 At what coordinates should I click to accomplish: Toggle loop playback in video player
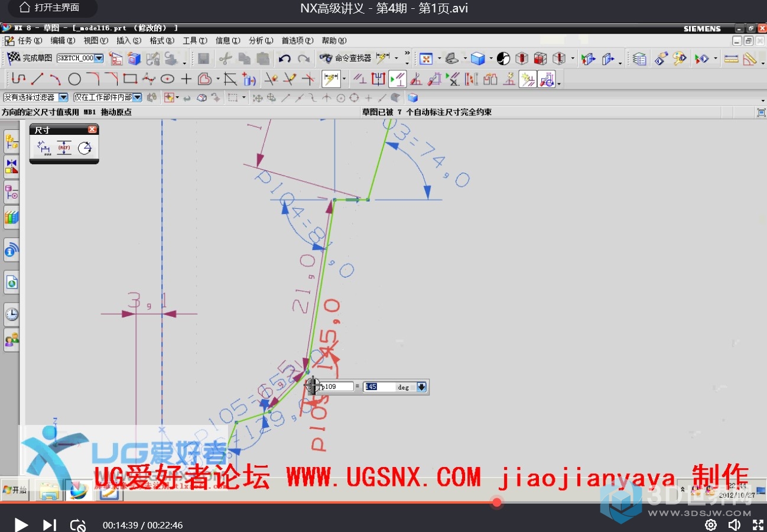(77, 525)
